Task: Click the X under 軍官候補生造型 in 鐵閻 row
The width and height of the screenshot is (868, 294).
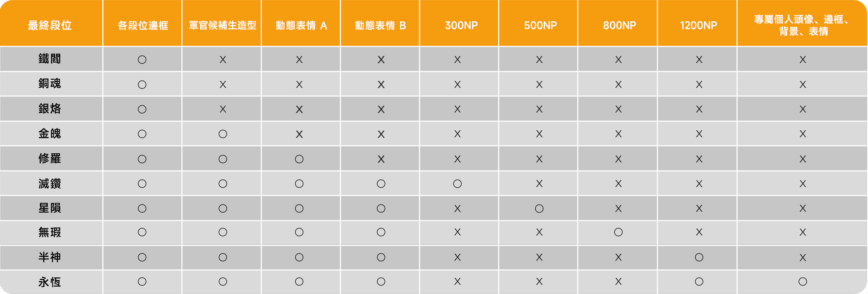Action: click(x=223, y=60)
